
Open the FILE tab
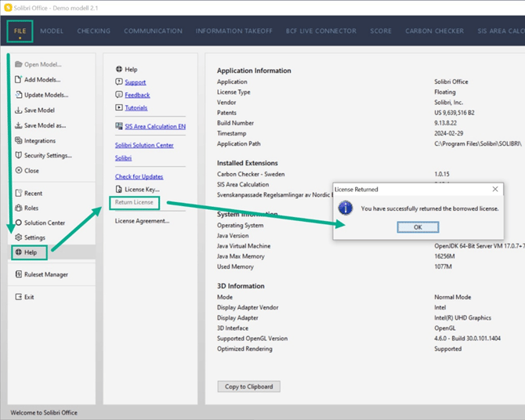point(20,31)
